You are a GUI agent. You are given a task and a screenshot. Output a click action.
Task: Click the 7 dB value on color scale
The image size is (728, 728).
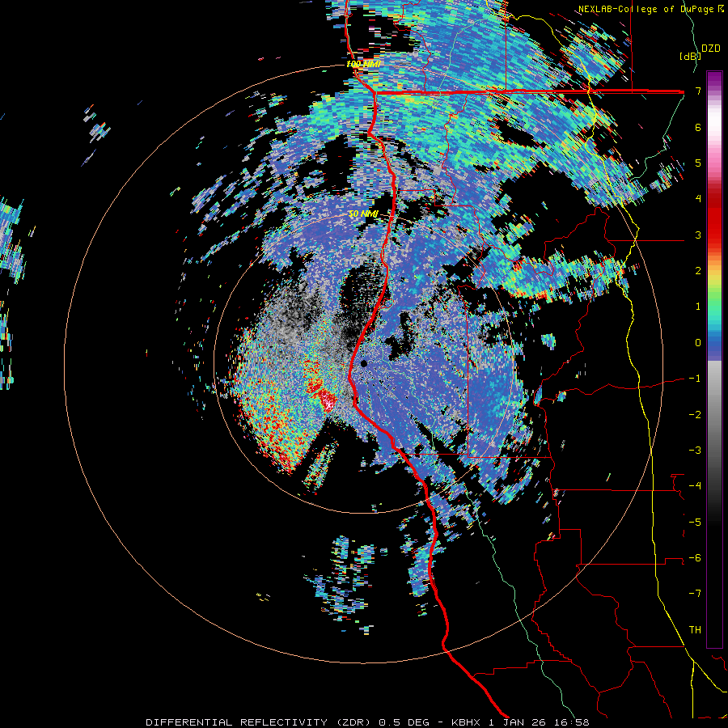[x=698, y=91]
